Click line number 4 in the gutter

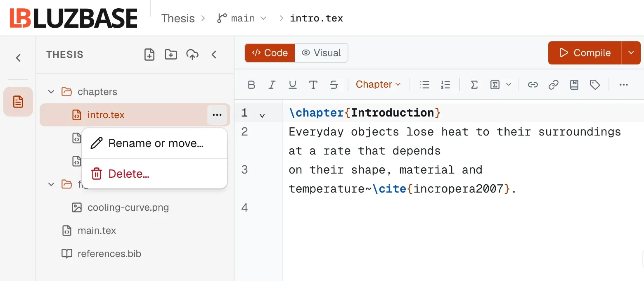pyautogui.click(x=244, y=207)
